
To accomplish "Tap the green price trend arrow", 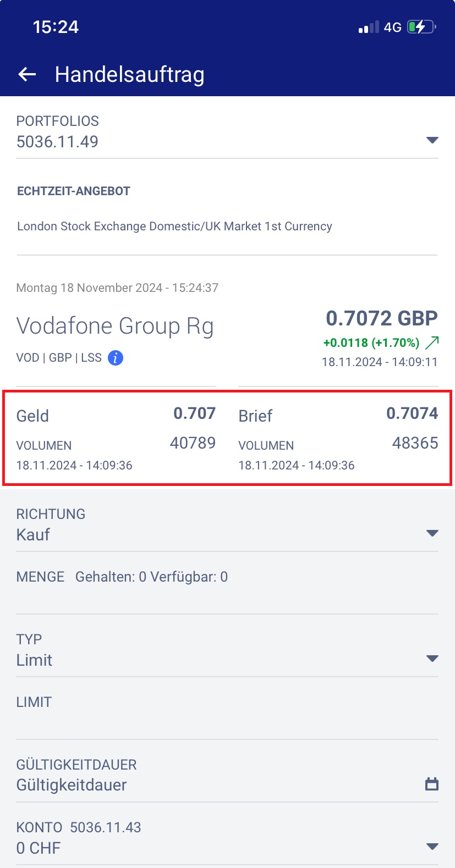I will point(432,343).
